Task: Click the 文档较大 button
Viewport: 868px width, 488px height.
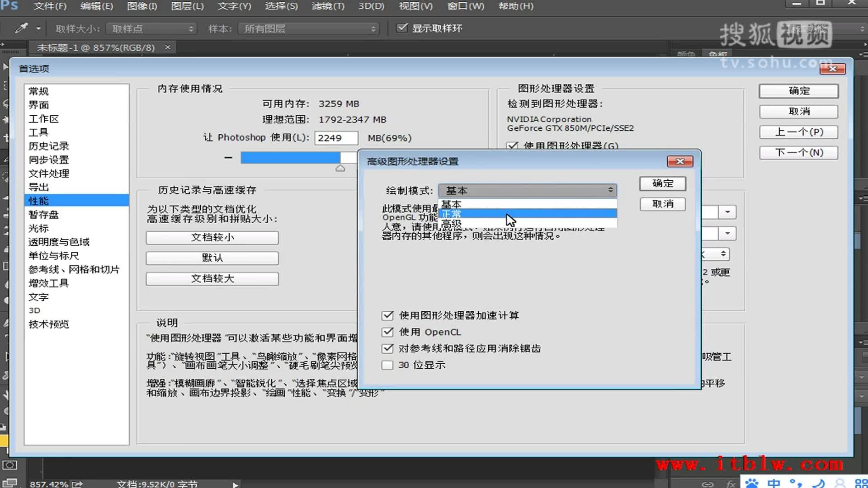Action: coord(212,279)
